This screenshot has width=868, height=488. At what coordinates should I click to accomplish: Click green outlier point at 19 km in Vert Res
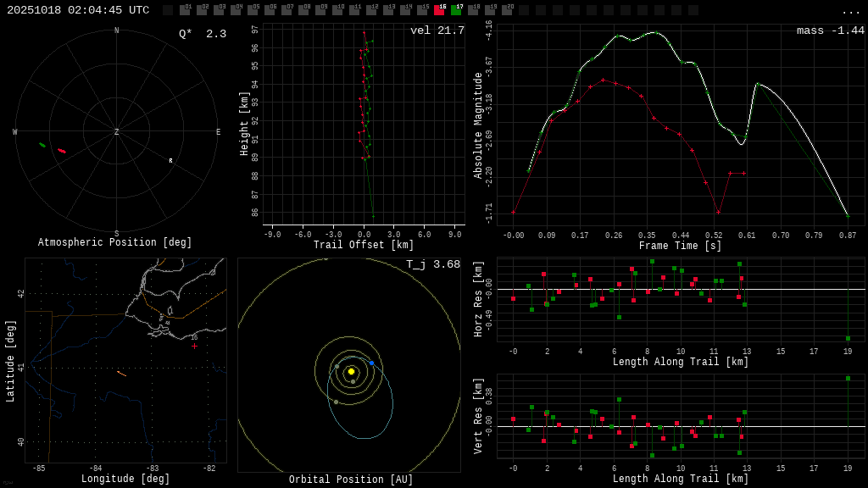848,378
